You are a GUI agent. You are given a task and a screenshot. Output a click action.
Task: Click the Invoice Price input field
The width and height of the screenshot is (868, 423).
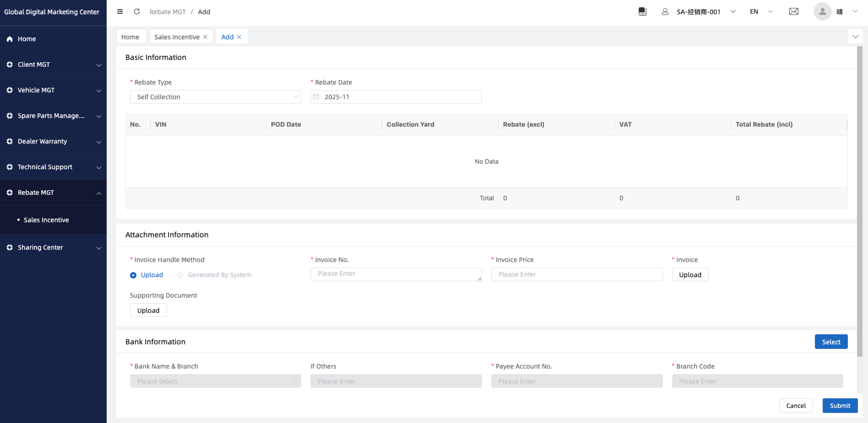click(576, 274)
